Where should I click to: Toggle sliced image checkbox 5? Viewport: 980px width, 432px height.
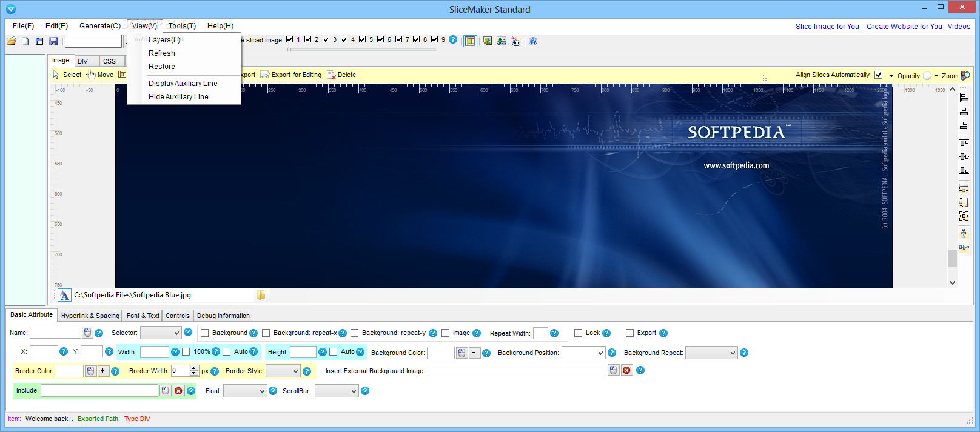click(x=363, y=39)
